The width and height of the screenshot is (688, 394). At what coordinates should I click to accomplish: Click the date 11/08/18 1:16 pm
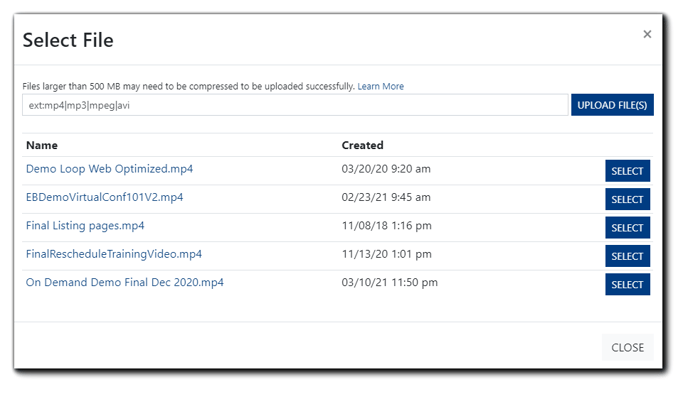point(387,226)
